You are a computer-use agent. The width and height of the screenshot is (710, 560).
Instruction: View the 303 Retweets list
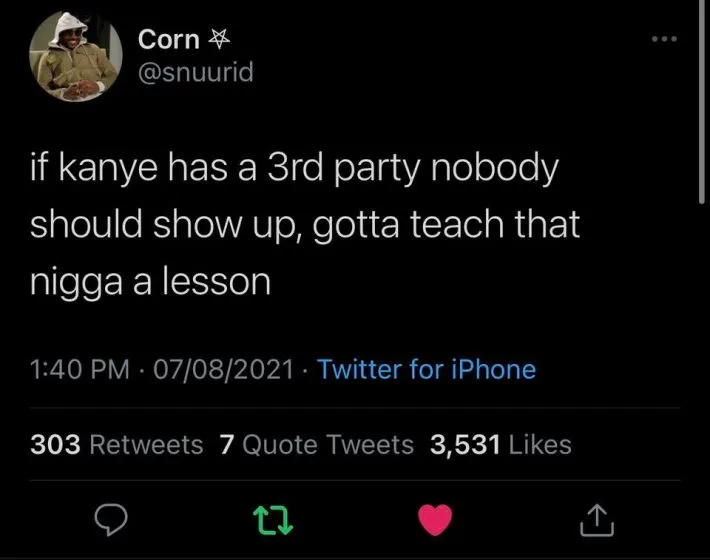[117, 445]
